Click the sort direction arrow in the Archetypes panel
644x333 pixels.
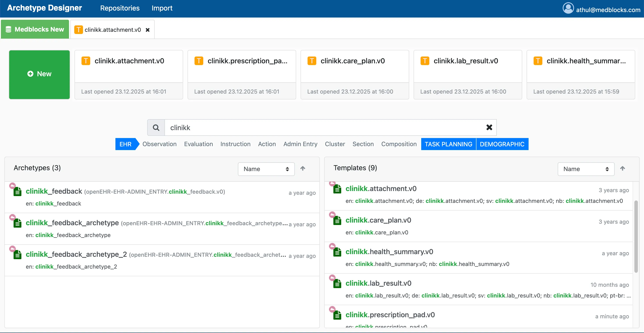(303, 168)
